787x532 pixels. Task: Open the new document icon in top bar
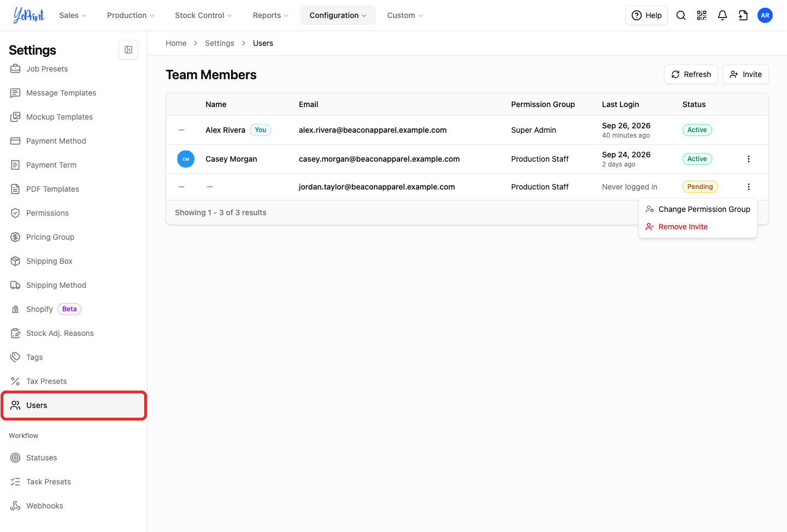tap(743, 15)
